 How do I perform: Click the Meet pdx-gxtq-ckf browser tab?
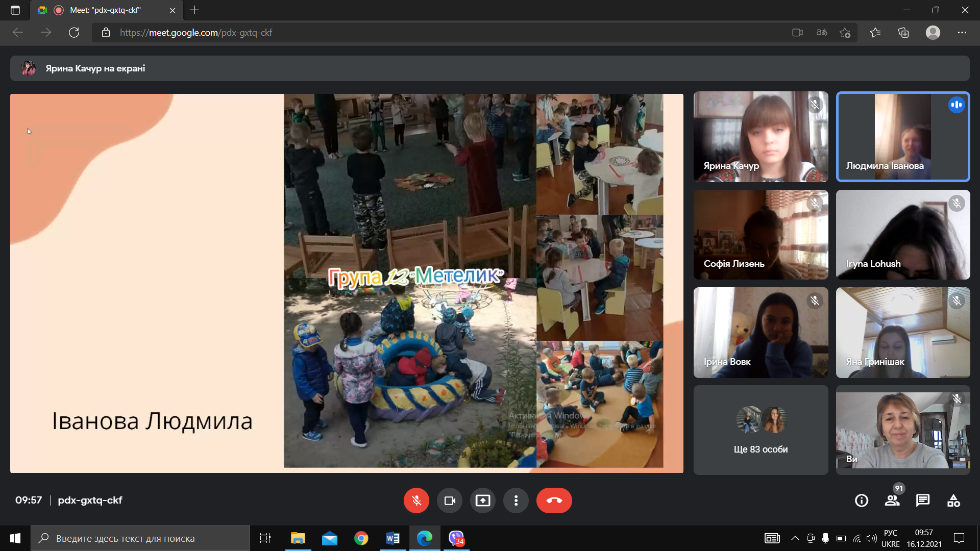pyautogui.click(x=105, y=10)
